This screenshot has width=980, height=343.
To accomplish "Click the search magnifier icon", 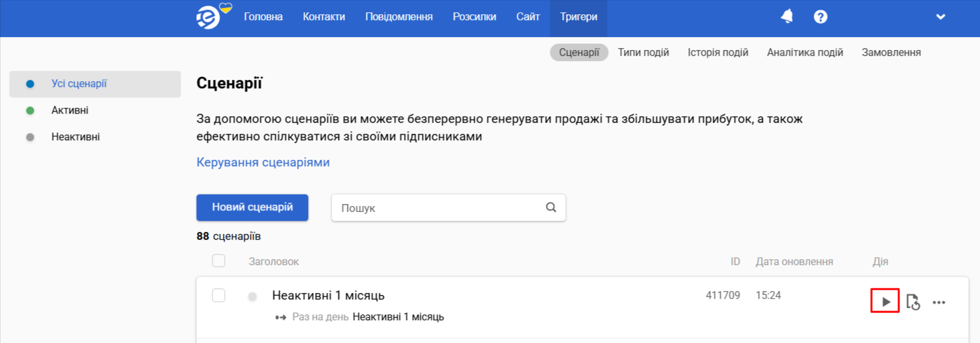I will pyautogui.click(x=551, y=208).
